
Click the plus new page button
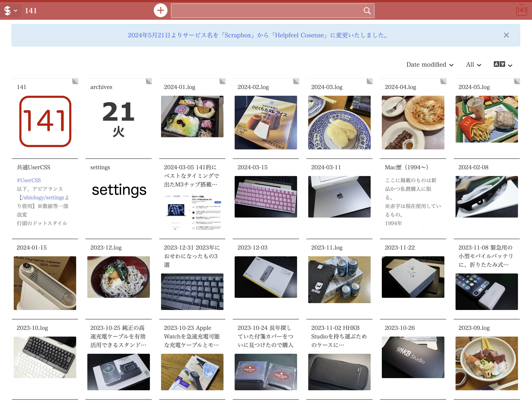click(x=160, y=11)
